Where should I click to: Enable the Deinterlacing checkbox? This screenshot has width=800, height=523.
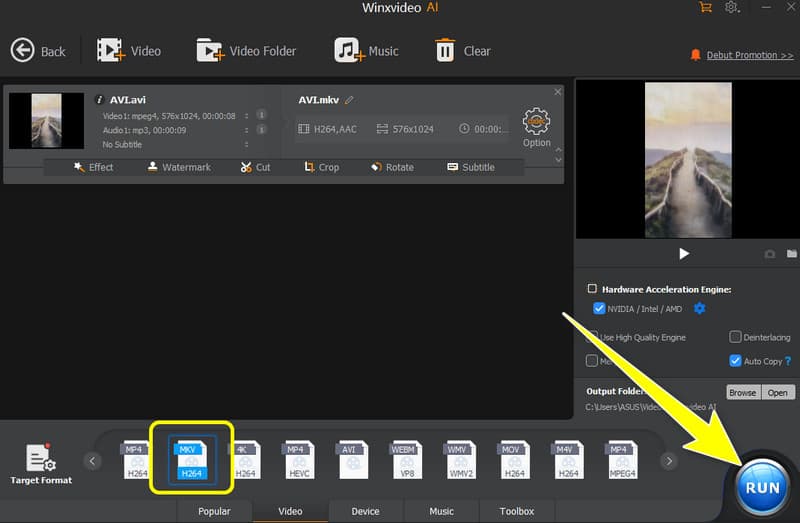[736, 337]
